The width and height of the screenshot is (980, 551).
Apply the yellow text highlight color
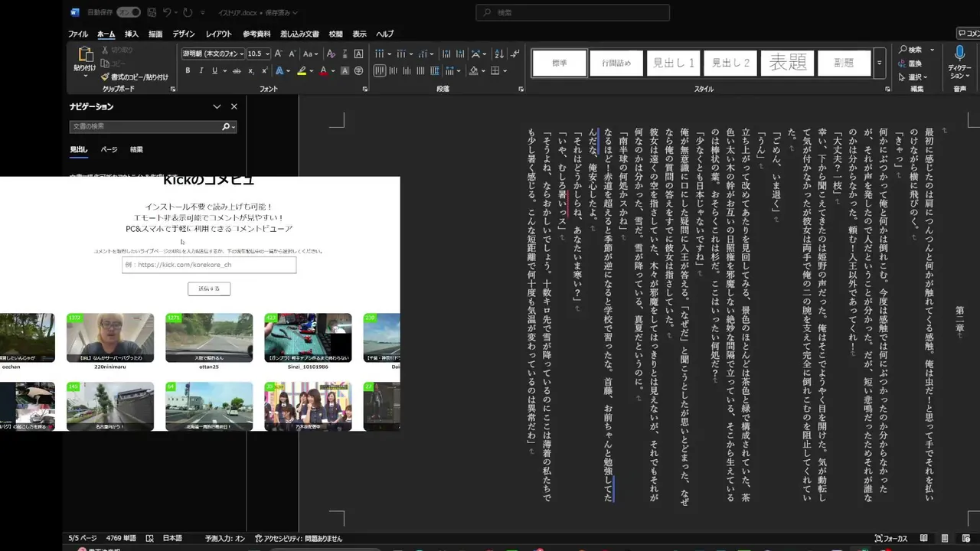pos(302,70)
